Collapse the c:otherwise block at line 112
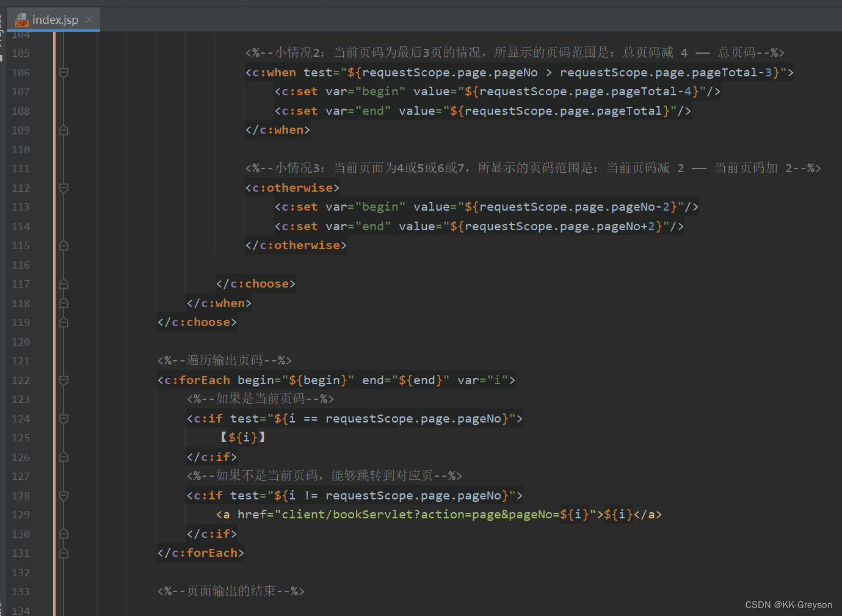 (x=64, y=188)
